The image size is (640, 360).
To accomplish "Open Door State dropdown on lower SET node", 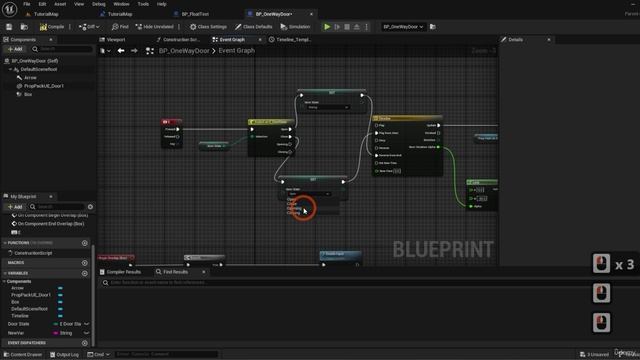I will click(308, 194).
